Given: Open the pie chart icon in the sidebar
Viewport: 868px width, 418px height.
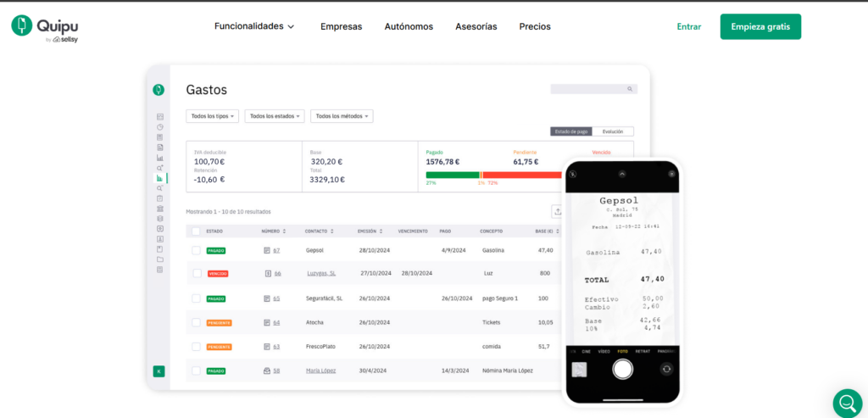Looking at the screenshot, I should click(160, 127).
